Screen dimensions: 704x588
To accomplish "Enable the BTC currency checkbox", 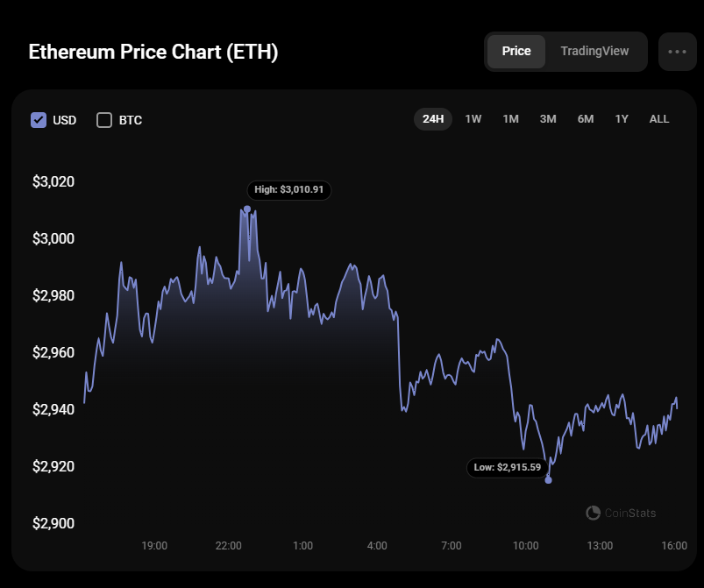I will [104, 120].
